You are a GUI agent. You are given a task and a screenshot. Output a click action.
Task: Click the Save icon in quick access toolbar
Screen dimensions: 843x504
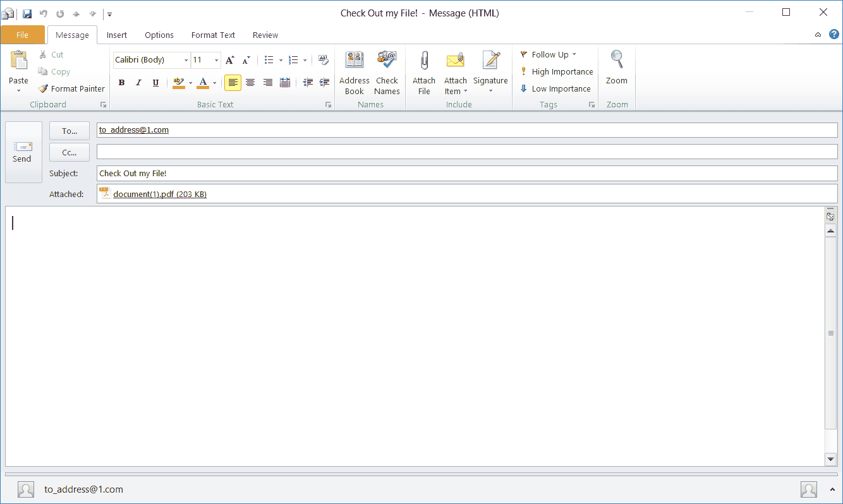tap(27, 12)
